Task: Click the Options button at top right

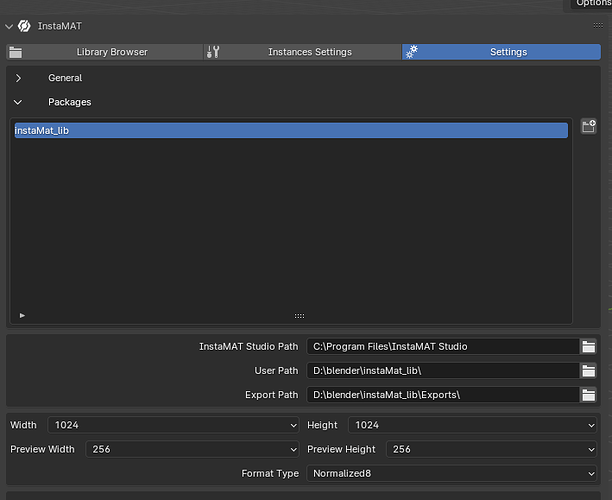Action: [592, 4]
